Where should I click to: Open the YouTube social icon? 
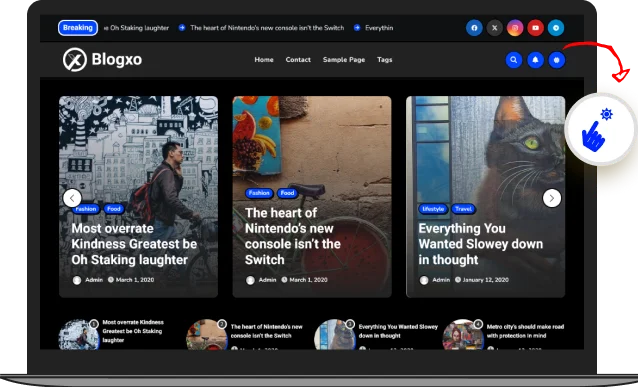(535, 28)
